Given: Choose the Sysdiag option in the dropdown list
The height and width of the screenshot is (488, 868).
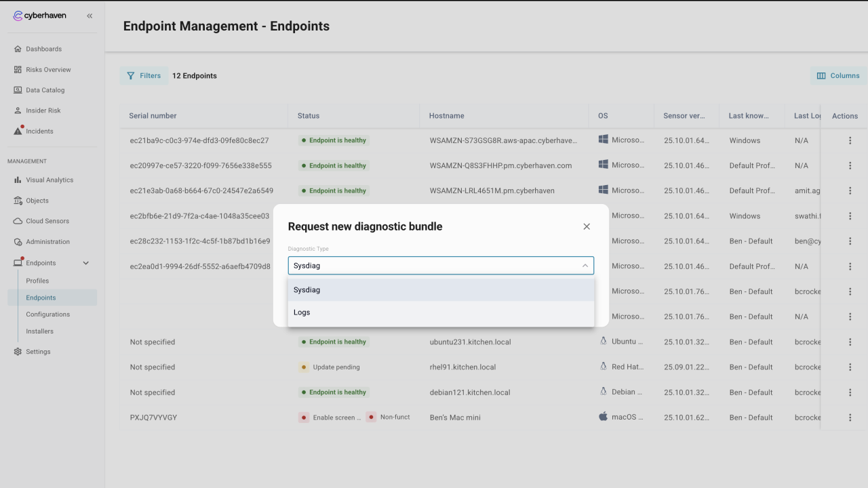Looking at the screenshot, I should click(307, 290).
